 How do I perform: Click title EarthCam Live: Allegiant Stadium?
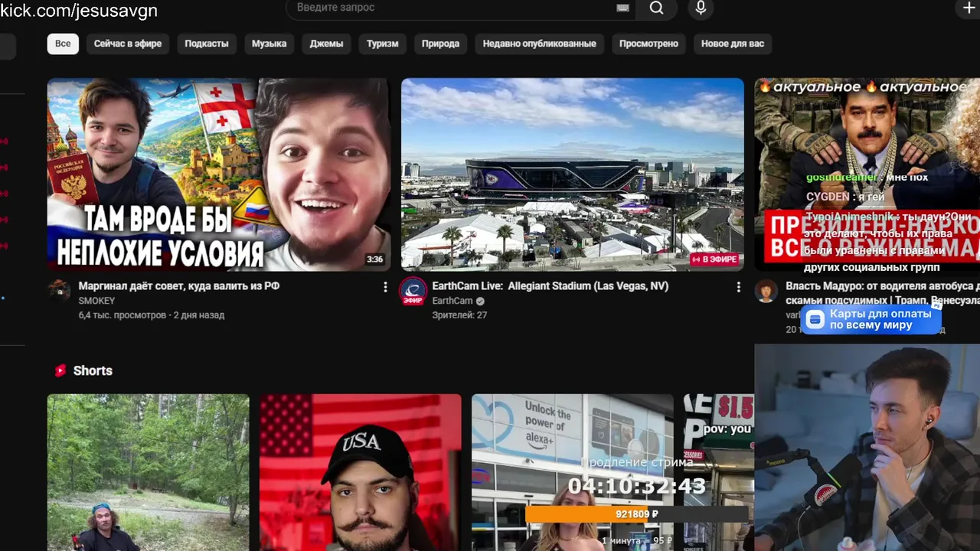(x=550, y=286)
